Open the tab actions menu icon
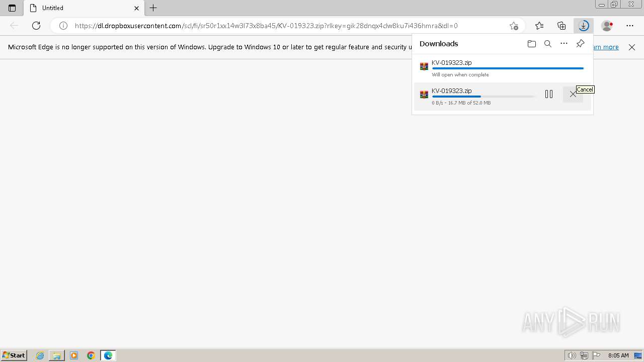Screen dimensions: 644x362 click(12, 8)
